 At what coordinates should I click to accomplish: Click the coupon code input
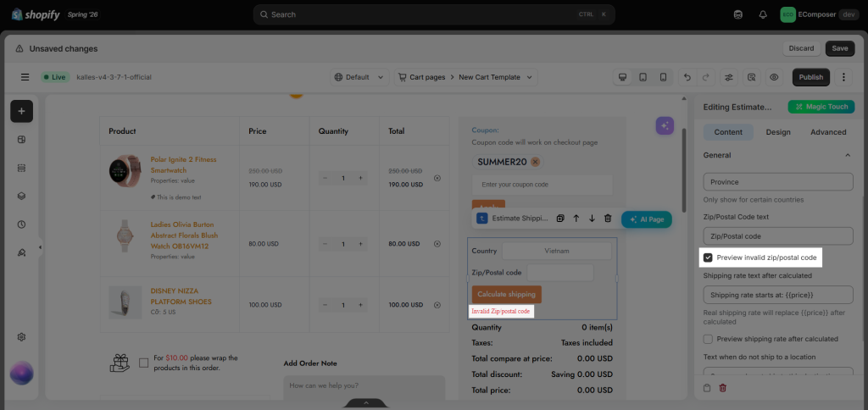click(542, 185)
